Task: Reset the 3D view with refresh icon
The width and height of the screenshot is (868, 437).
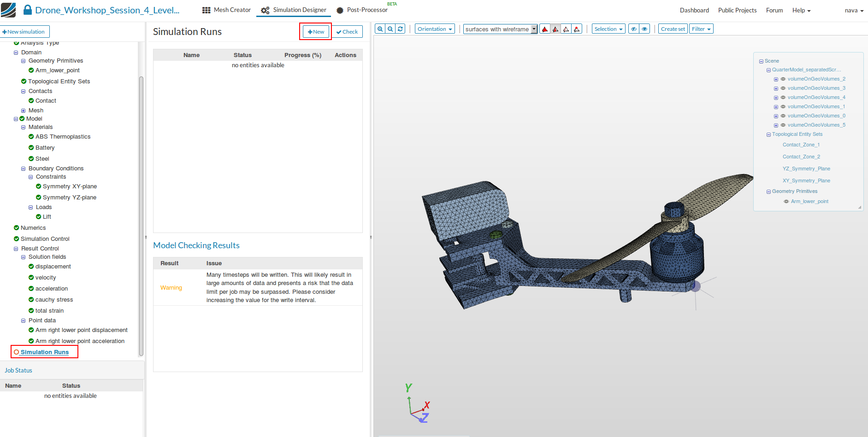Action: [401, 29]
